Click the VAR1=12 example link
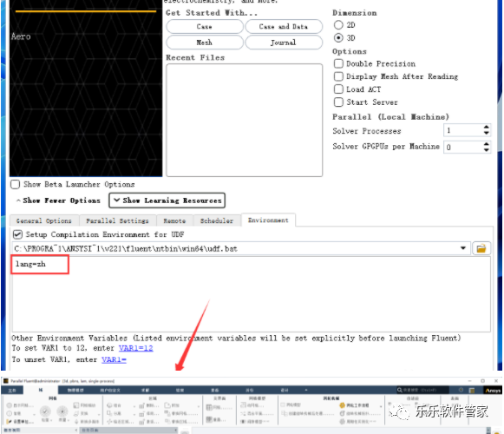 136,348
